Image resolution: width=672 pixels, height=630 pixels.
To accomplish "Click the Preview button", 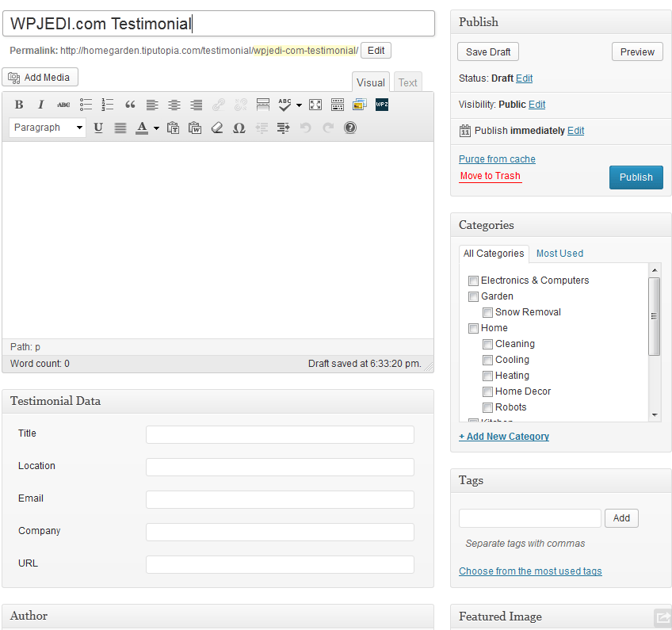I will point(637,52).
